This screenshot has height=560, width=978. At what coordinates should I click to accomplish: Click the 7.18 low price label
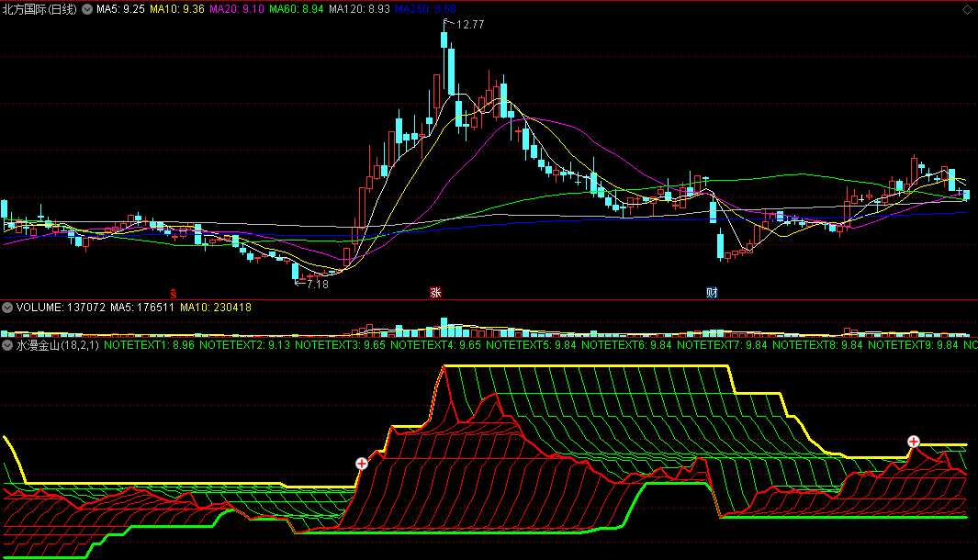(318, 285)
